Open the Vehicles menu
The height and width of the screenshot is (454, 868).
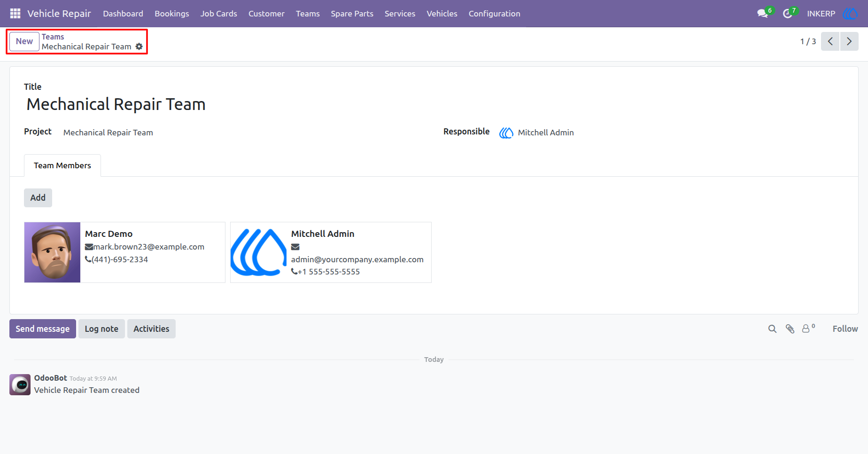(442, 14)
